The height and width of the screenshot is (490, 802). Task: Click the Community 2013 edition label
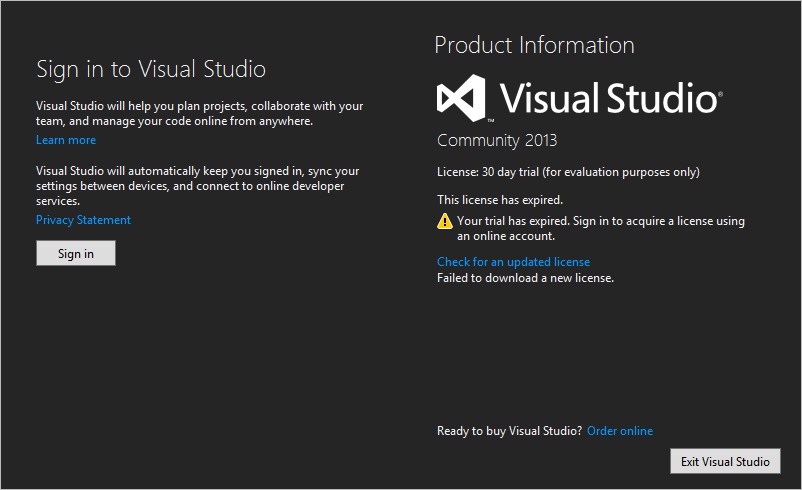tap(497, 140)
